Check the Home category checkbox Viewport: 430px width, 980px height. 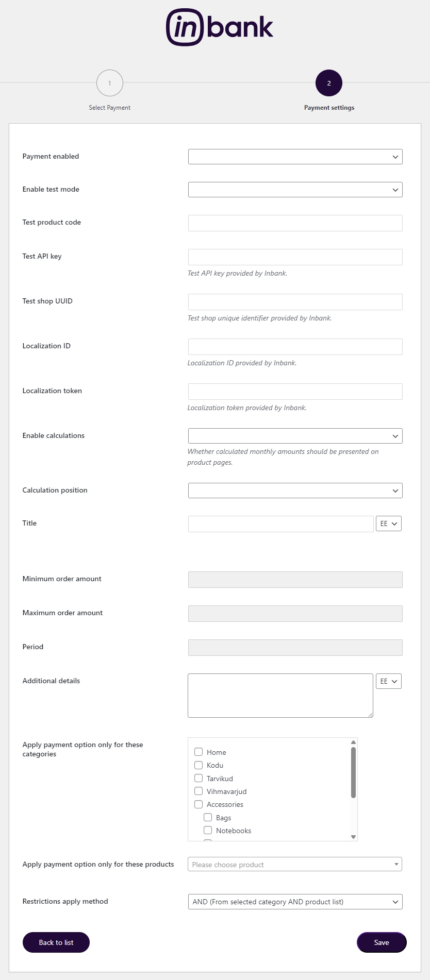(x=199, y=752)
